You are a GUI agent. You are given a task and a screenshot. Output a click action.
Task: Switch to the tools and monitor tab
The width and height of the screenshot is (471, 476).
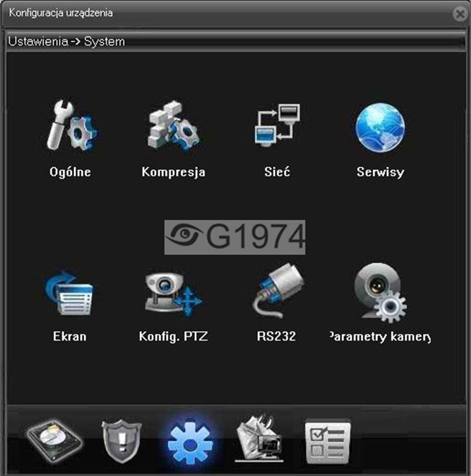coord(259,439)
